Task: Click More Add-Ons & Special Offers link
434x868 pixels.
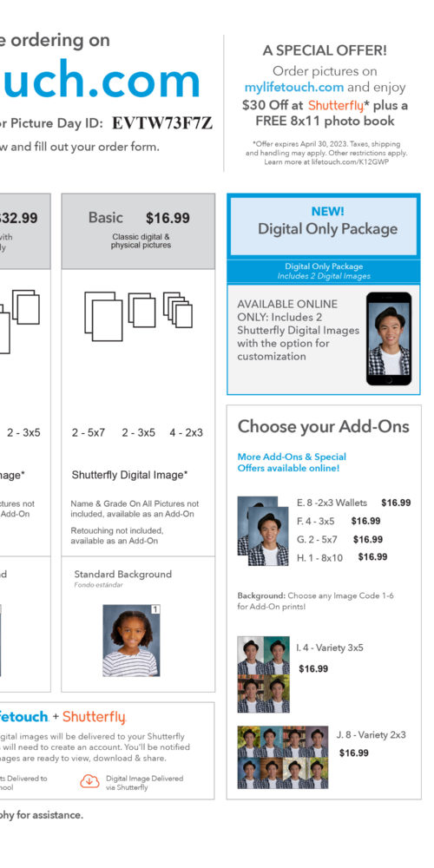Action: 292,463
